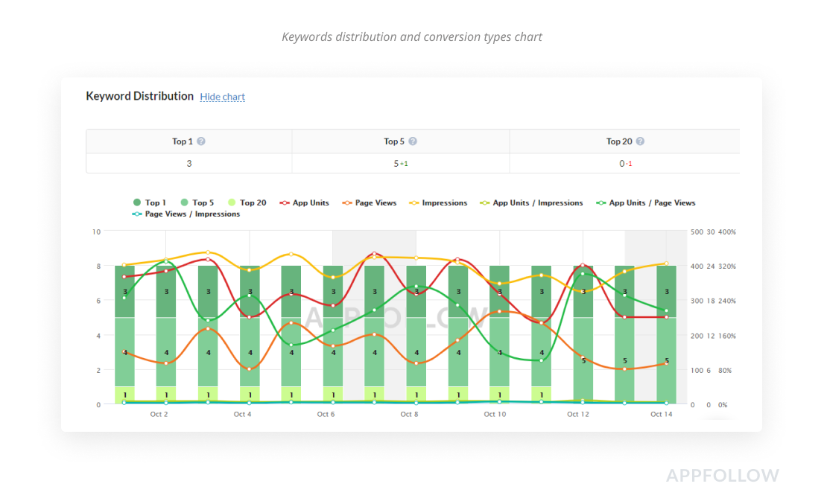Toggle Top 1 series in legend

[150, 202]
